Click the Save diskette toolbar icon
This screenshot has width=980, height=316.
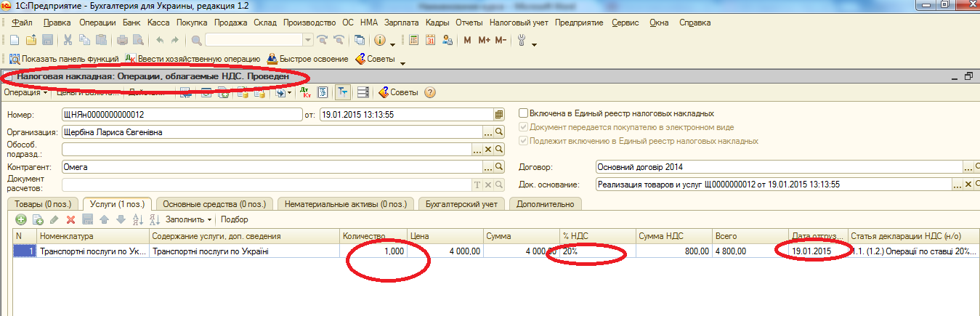coord(47,40)
